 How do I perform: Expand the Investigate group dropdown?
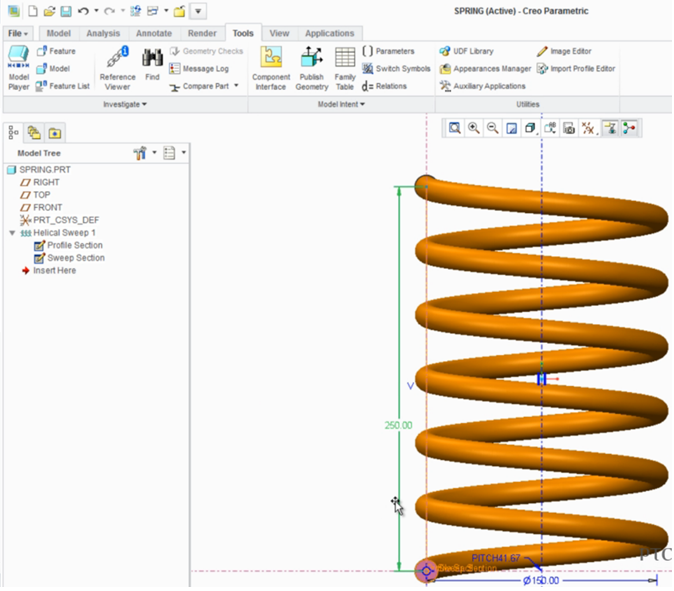click(125, 104)
